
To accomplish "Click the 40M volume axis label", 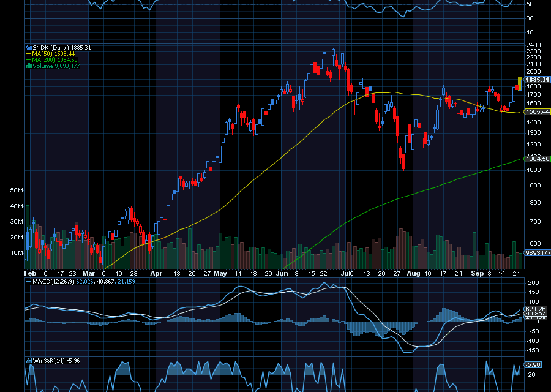I will click(x=17, y=206).
